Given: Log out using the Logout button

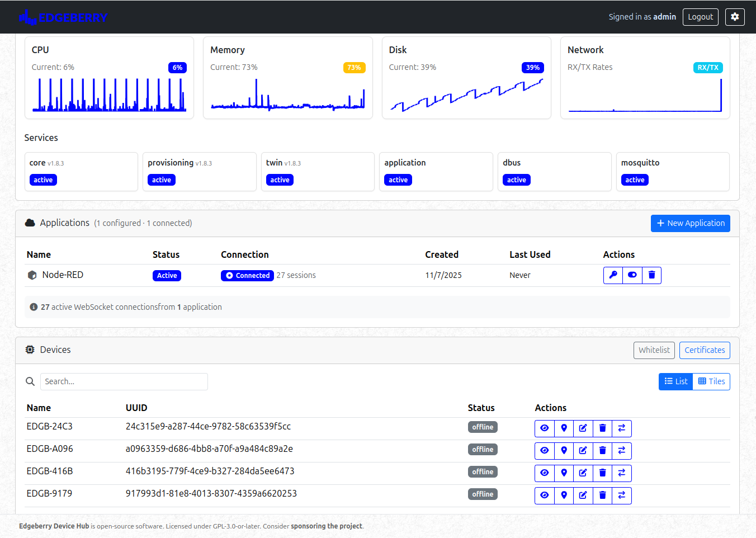Looking at the screenshot, I should [700, 17].
